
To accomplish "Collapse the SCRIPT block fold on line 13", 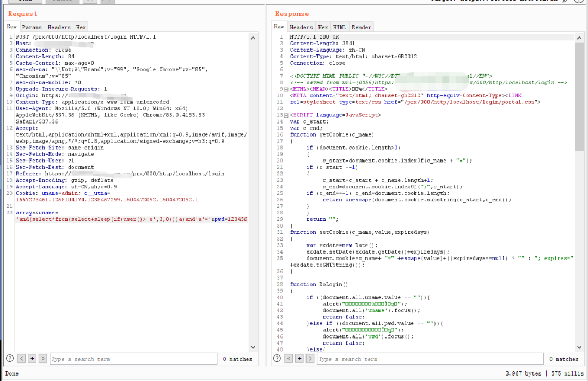I will point(285,115).
